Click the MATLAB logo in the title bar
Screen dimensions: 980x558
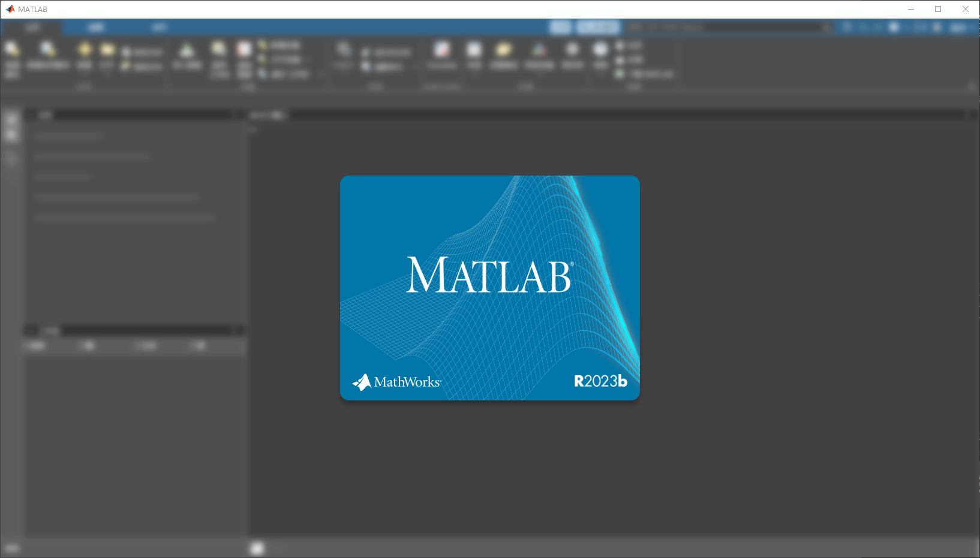tap(10, 9)
